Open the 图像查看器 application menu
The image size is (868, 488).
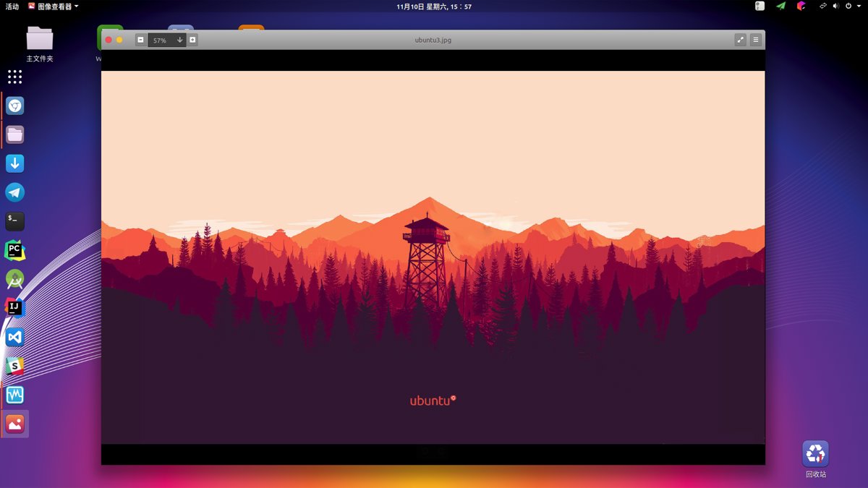tap(53, 6)
